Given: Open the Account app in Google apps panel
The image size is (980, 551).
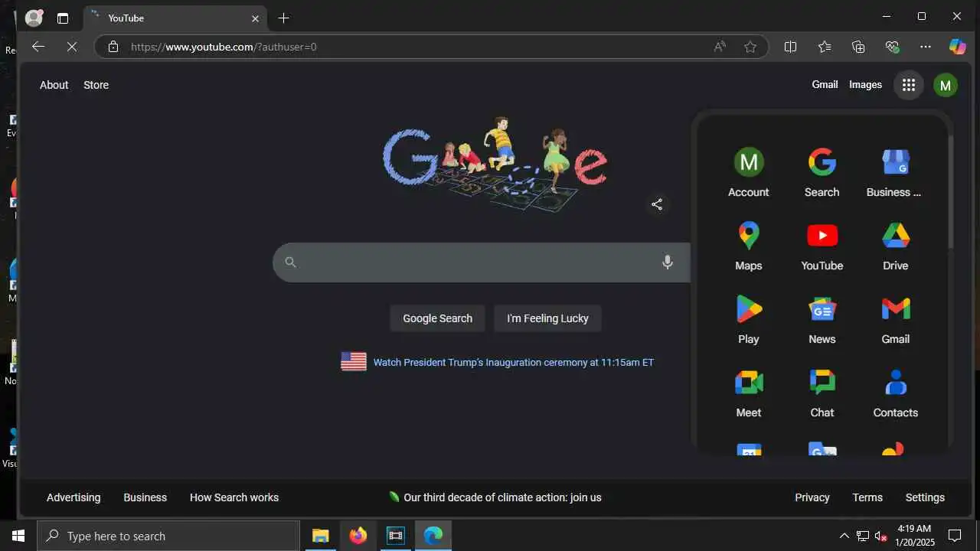Looking at the screenshot, I should 748,174.
